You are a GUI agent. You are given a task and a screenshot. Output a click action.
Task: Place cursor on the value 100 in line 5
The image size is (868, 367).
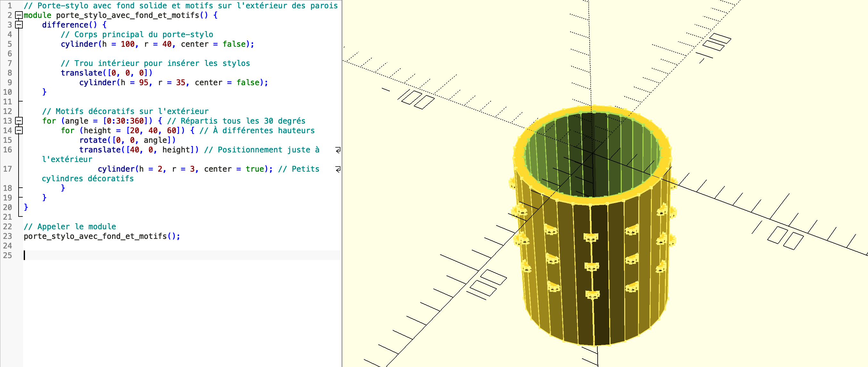128,44
